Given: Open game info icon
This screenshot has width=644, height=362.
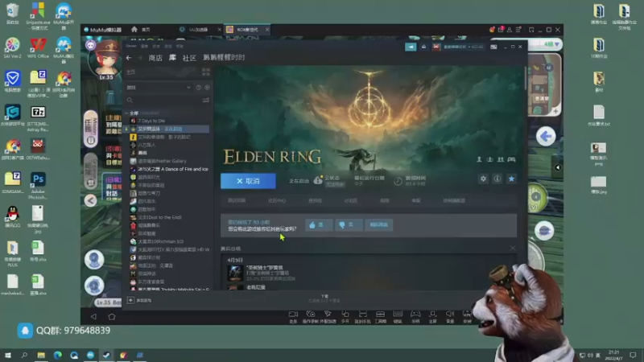Looking at the screenshot, I should [497, 179].
